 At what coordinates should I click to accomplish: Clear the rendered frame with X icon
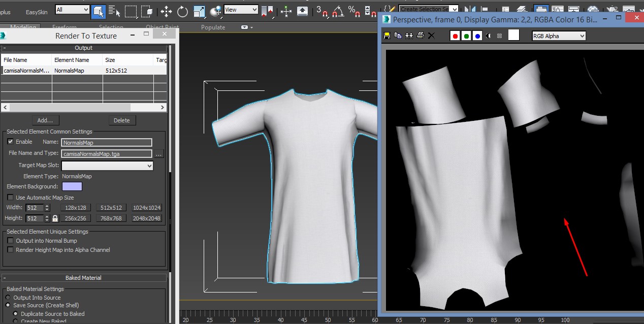click(x=431, y=36)
